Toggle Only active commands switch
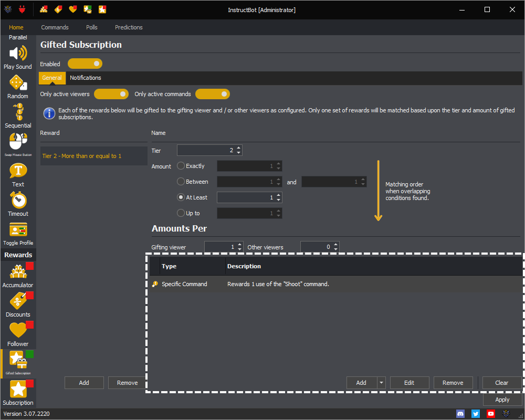525x420 pixels. (213, 94)
